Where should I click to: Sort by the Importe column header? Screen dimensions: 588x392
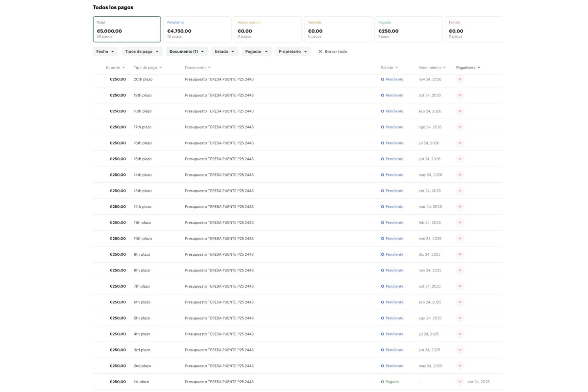[x=115, y=68]
